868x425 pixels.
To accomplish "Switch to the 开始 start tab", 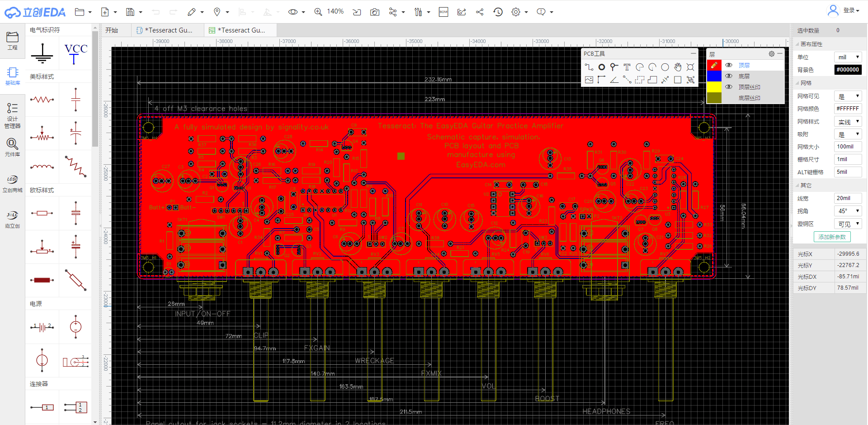I will tap(112, 30).
